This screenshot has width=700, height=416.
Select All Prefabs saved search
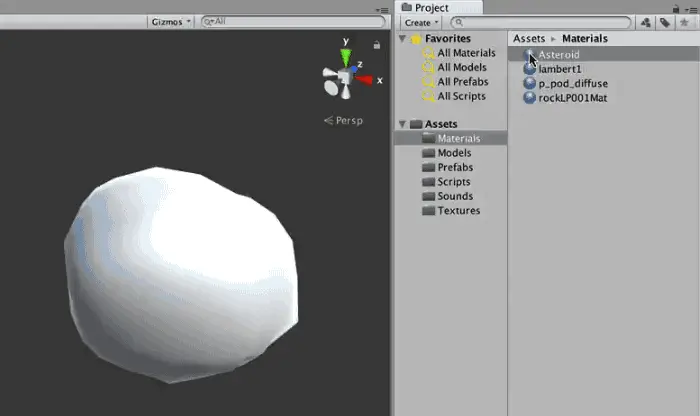point(463,82)
